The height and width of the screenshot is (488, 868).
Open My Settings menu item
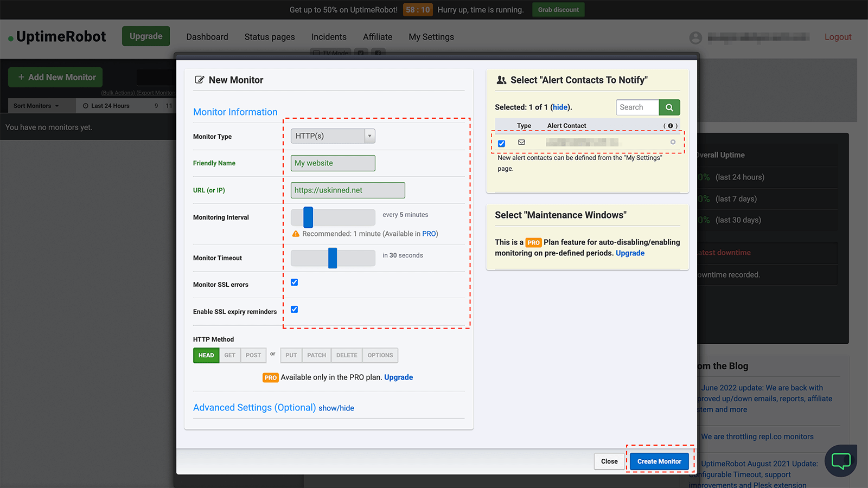[x=431, y=37]
